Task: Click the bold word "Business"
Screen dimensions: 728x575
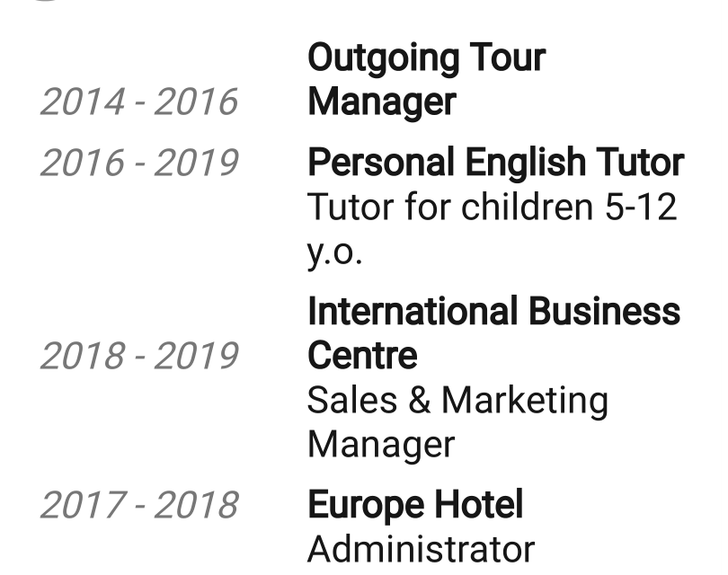Action: click(x=604, y=312)
